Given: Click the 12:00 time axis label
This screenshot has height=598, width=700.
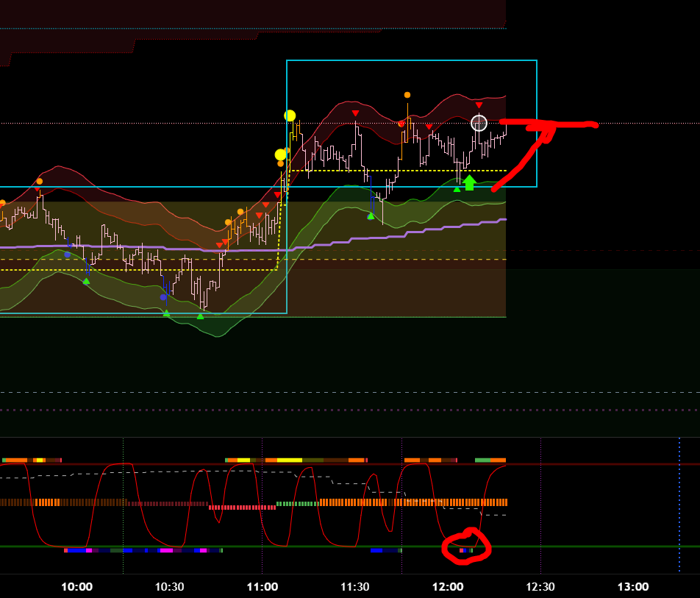Looking at the screenshot, I should point(448,586).
